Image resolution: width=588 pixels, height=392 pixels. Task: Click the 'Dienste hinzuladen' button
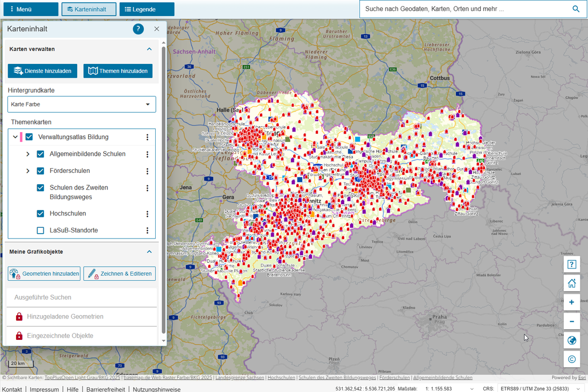[x=42, y=70]
